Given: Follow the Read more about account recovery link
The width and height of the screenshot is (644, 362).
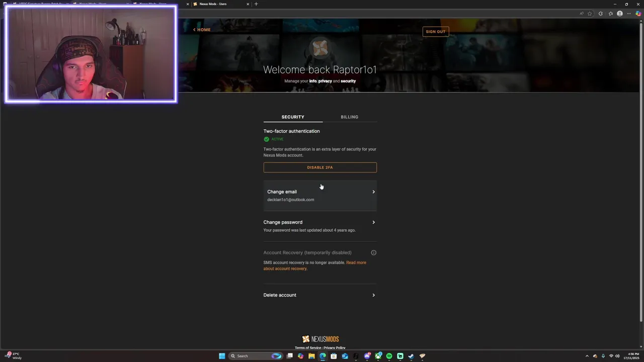Looking at the screenshot, I should point(314,265).
